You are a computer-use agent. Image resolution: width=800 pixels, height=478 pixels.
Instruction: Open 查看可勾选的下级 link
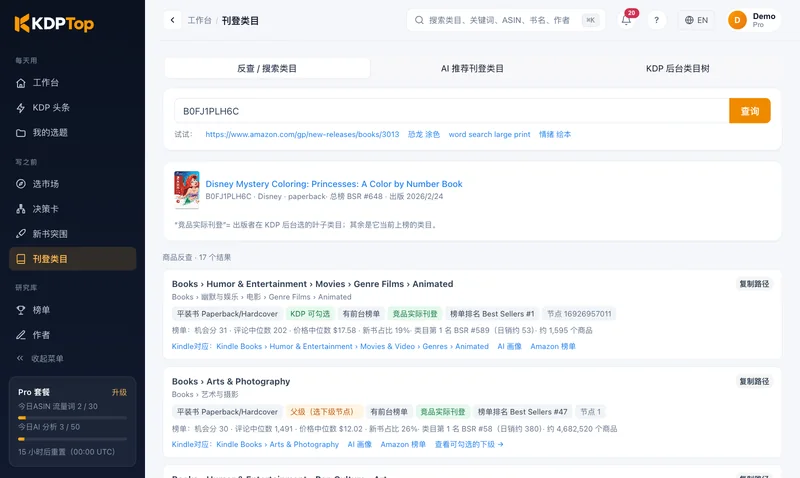coord(469,444)
